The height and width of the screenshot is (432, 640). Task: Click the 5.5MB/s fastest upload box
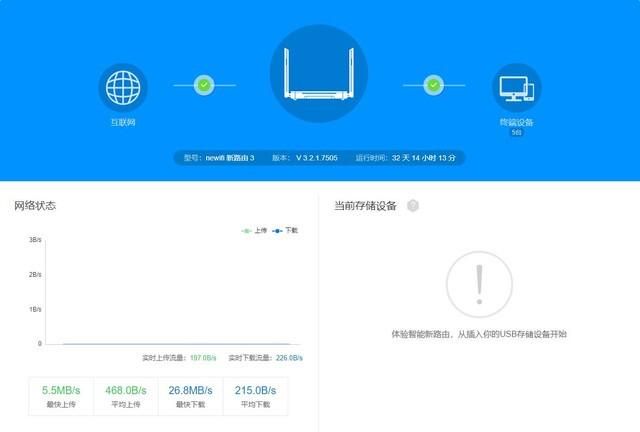click(61, 396)
